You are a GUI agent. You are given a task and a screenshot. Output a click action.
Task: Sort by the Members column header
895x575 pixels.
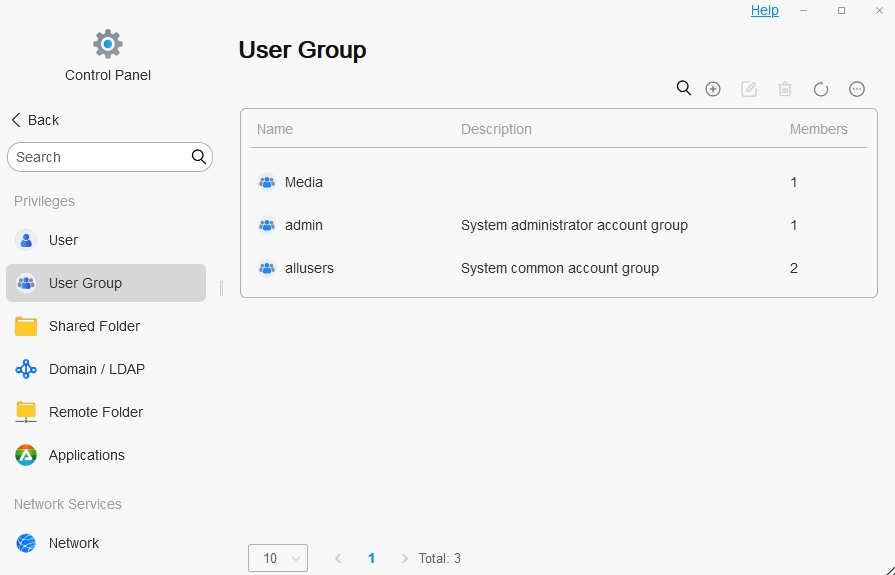(818, 129)
